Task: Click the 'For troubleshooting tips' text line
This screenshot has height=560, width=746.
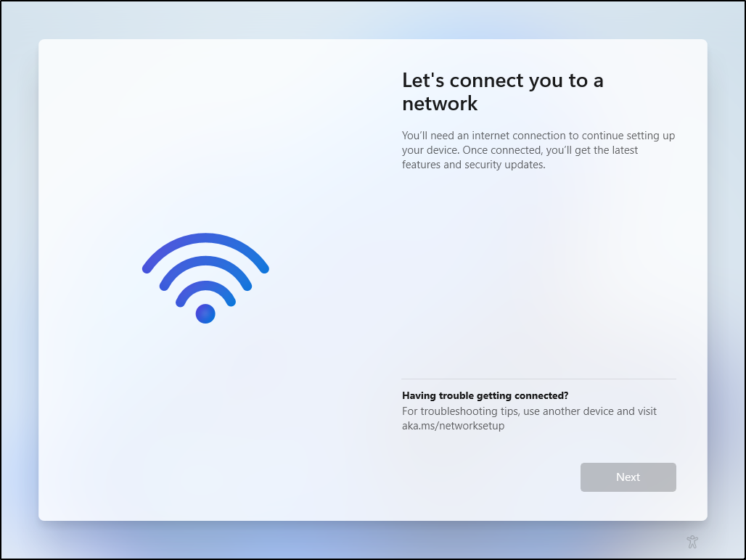Action: (529, 411)
